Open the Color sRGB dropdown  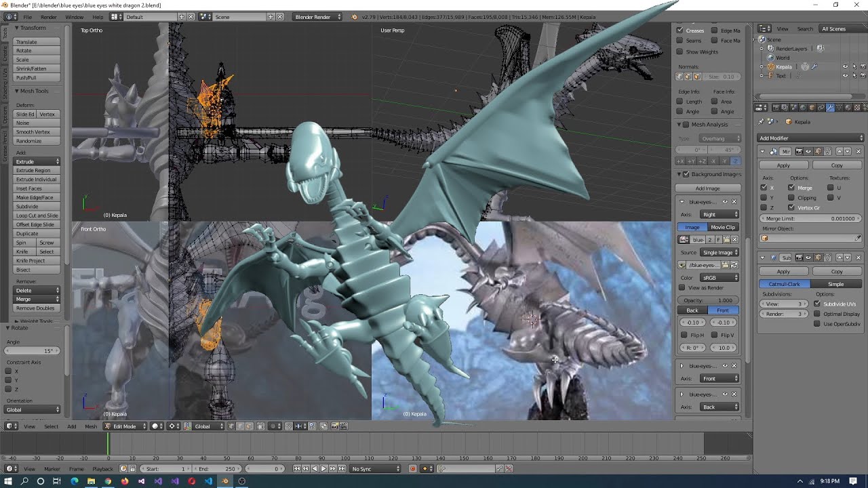[x=719, y=278]
